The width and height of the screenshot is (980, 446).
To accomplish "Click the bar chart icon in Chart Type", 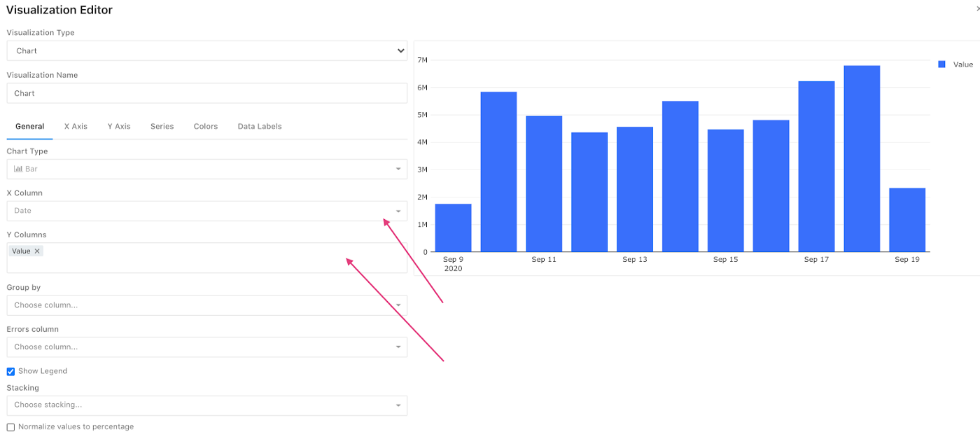I will 18,169.
